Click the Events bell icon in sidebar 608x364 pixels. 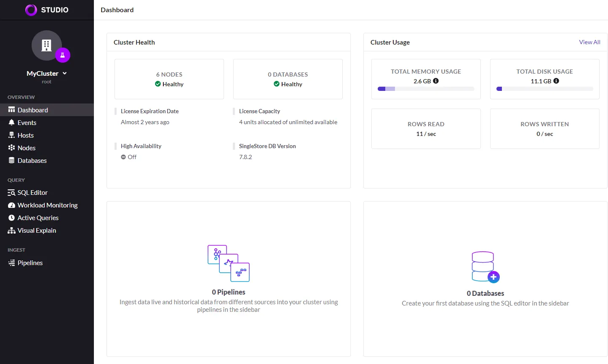(x=11, y=122)
